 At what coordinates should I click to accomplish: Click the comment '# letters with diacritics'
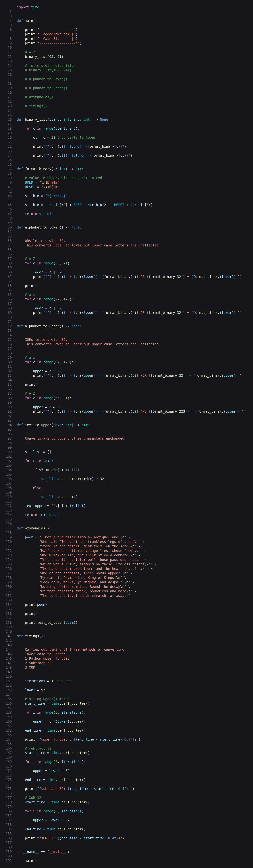tap(50, 66)
